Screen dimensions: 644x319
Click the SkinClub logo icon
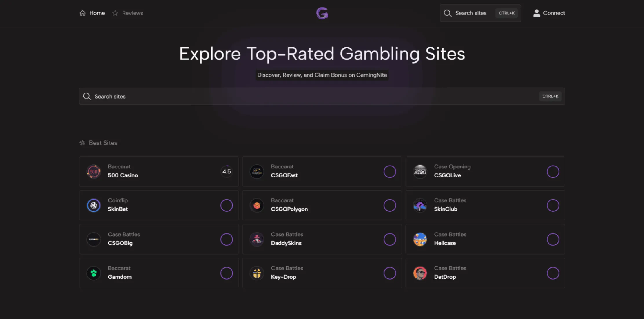point(420,205)
